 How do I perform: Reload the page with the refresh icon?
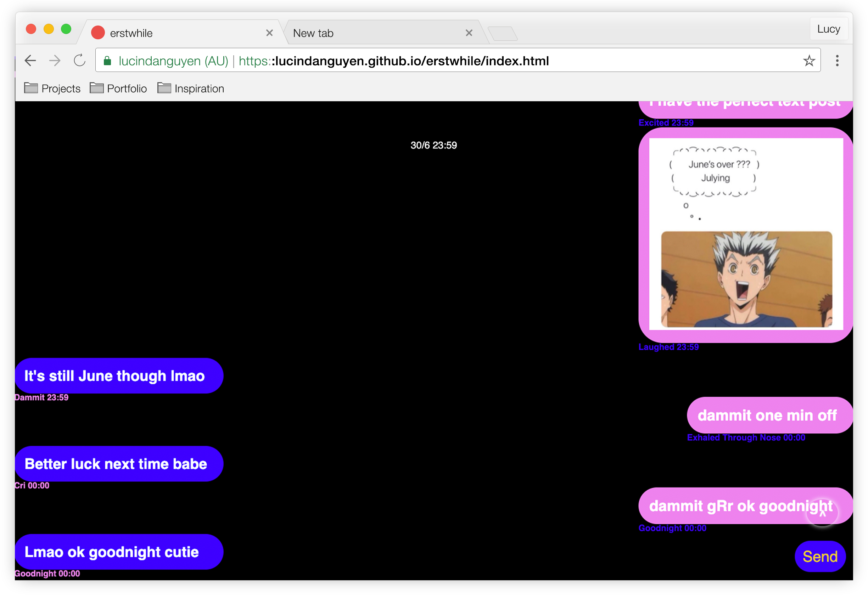coord(79,60)
